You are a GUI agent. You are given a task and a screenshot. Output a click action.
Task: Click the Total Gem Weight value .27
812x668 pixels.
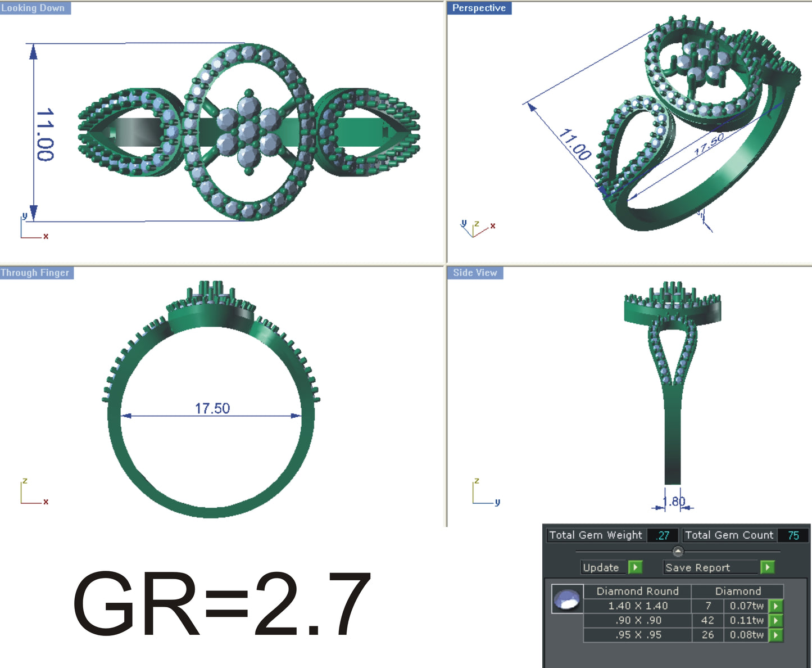pyautogui.click(x=663, y=535)
